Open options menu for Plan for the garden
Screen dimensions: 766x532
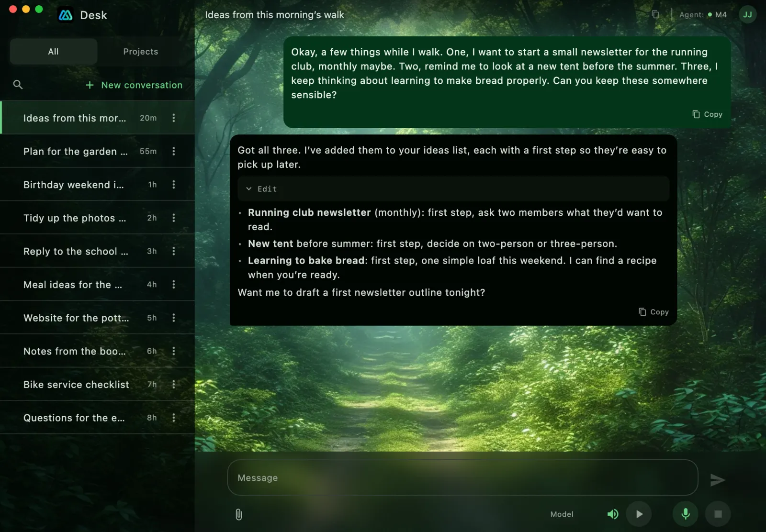174,151
